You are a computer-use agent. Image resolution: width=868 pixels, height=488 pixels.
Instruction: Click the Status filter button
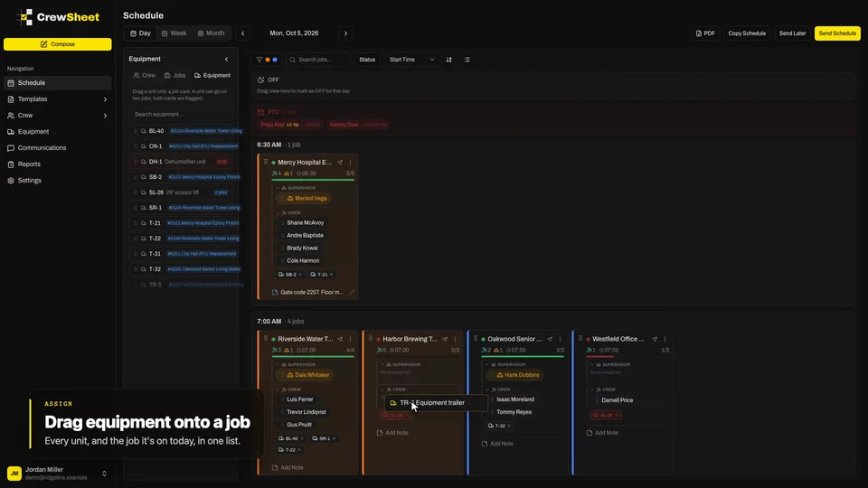click(x=367, y=60)
